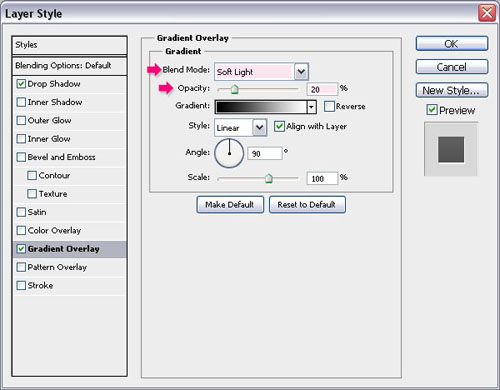Click the Scale percent input field
Viewport: 500px width, 390px height.
[322, 179]
